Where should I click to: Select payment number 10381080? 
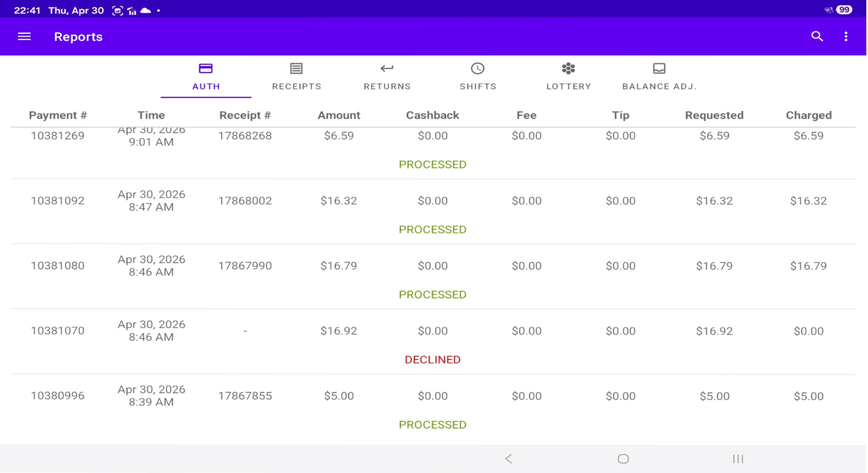pyautogui.click(x=58, y=266)
